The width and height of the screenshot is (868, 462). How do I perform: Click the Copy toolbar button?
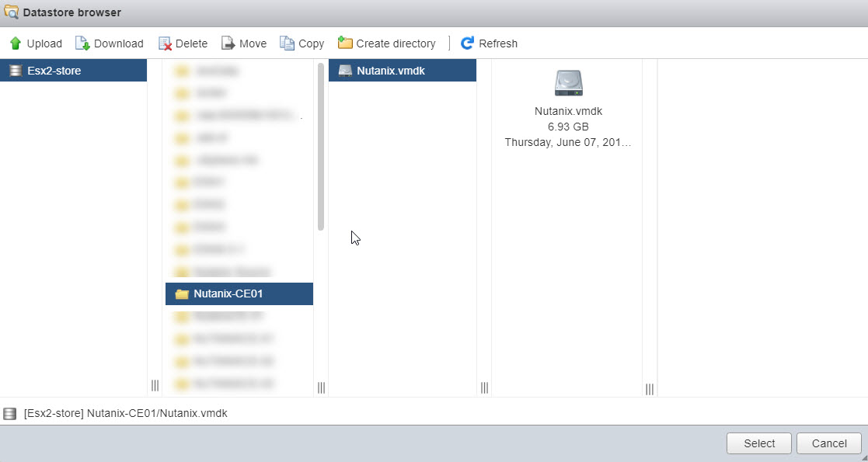[302, 43]
